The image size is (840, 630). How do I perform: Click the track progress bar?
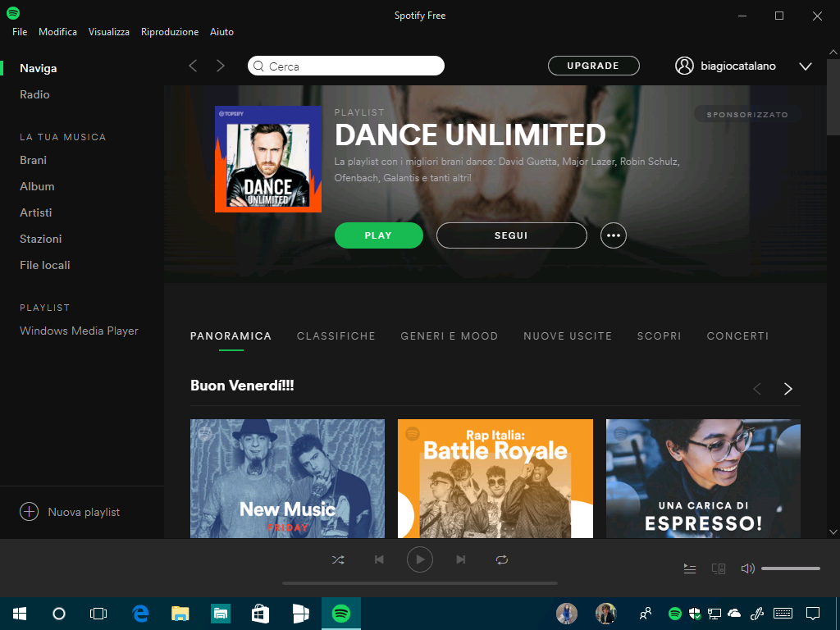click(420, 583)
